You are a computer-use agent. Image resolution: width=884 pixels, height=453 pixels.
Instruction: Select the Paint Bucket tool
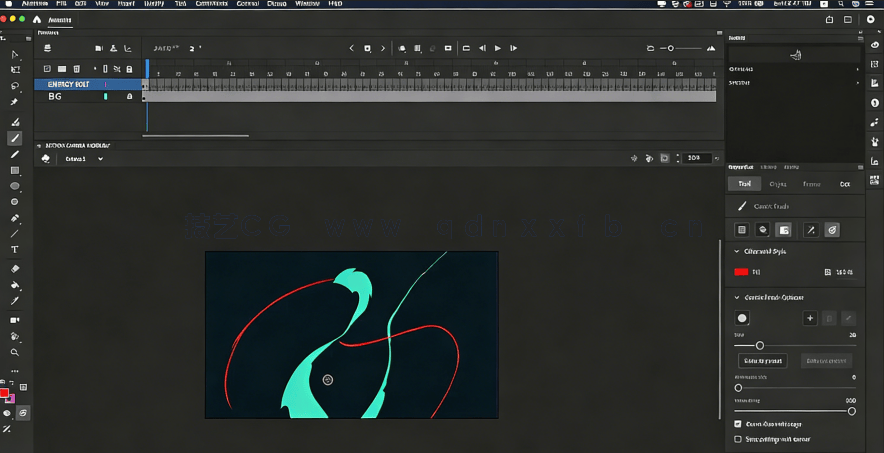tap(15, 285)
